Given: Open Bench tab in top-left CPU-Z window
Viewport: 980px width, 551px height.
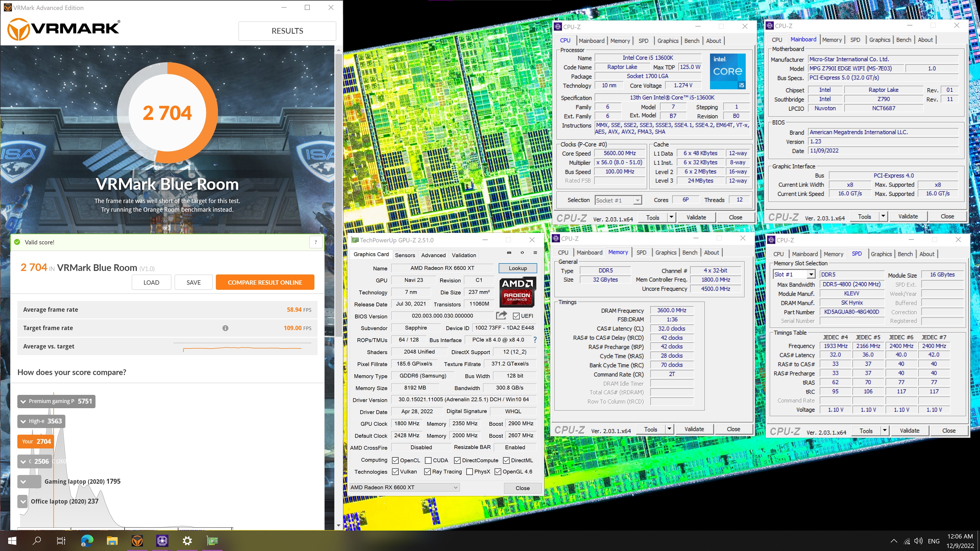Looking at the screenshot, I should 692,41.
